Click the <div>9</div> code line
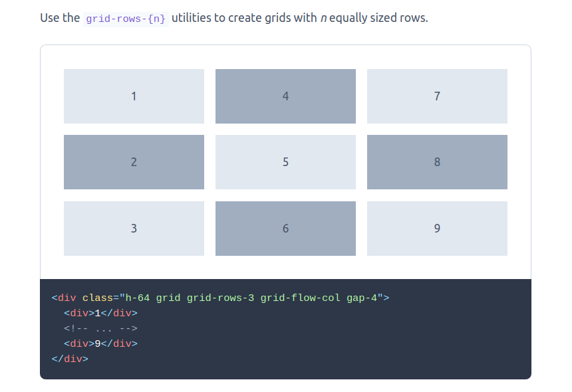Image resolution: width=572 pixels, height=392 pixels. tap(100, 343)
